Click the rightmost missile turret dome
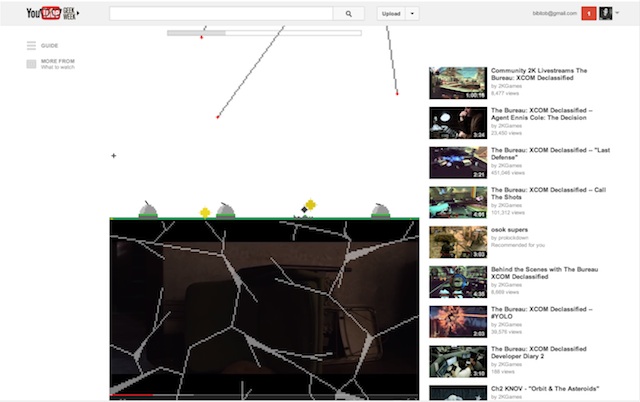The image size is (640, 402). coord(380,210)
